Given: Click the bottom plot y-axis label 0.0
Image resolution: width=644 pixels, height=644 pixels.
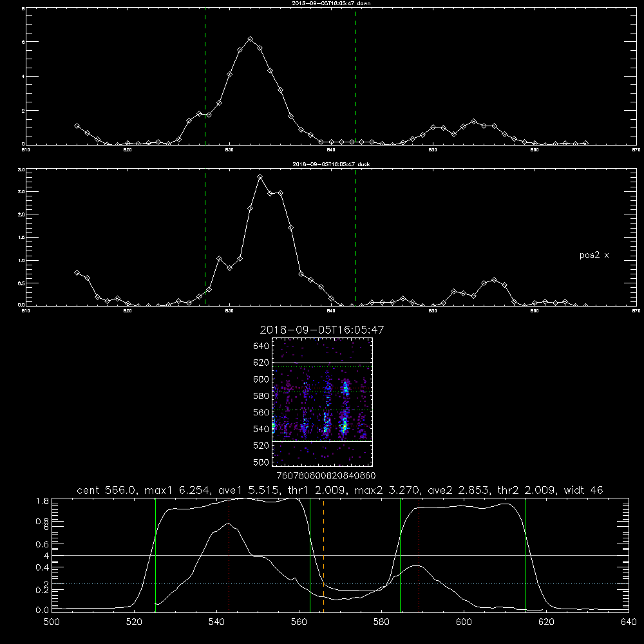Looking at the screenshot, I should [x=43, y=610].
